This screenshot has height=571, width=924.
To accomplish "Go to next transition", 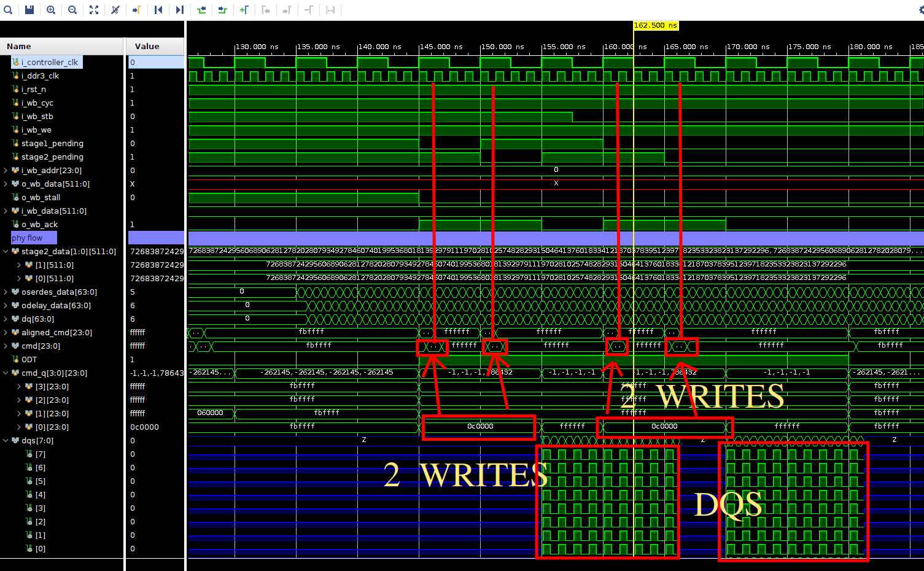I will (223, 10).
